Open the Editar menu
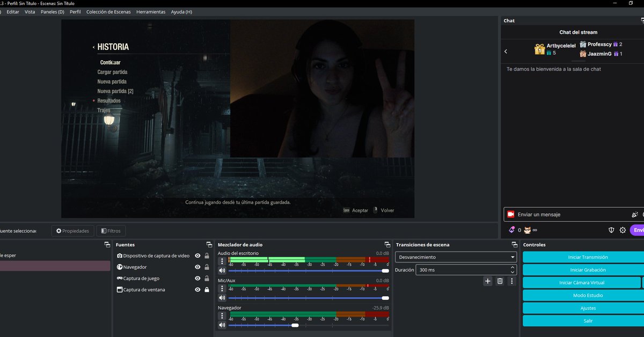 [13, 12]
